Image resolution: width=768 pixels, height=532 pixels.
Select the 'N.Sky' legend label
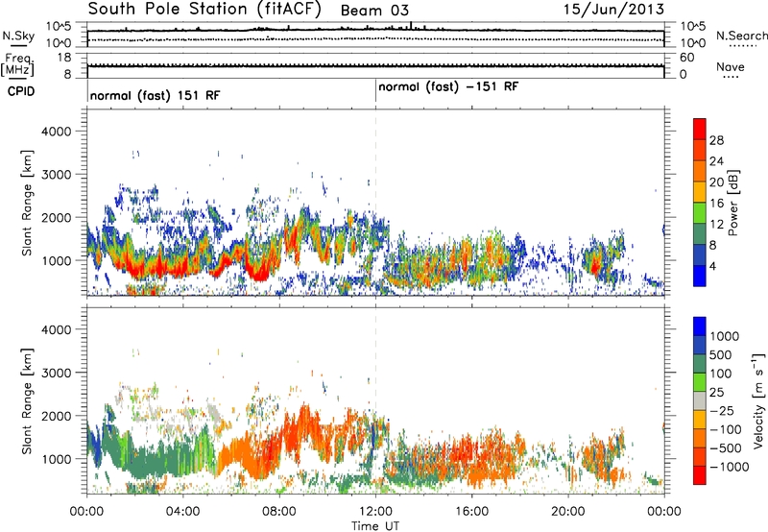[x=18, y=36]
